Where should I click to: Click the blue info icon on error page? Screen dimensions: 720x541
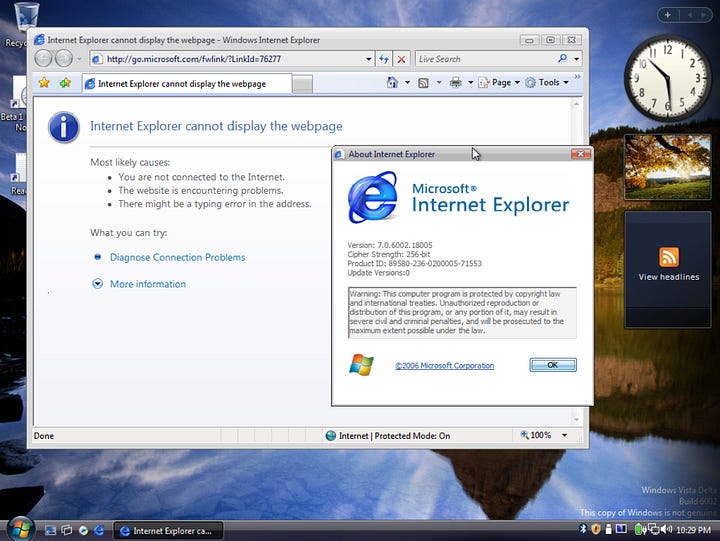coord(64,127)
